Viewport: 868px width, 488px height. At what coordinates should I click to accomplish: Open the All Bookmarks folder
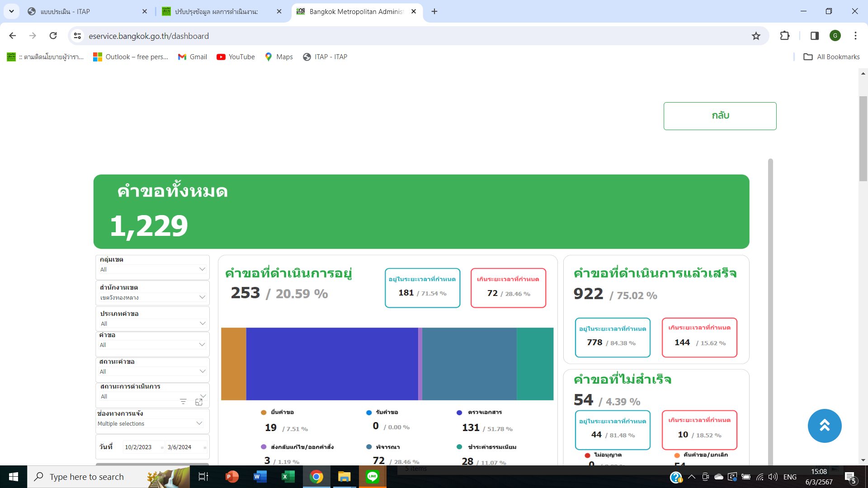click(832, 57)
